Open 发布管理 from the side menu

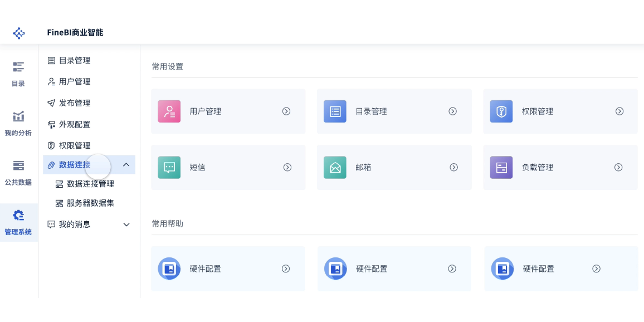(x=74, y=103)
